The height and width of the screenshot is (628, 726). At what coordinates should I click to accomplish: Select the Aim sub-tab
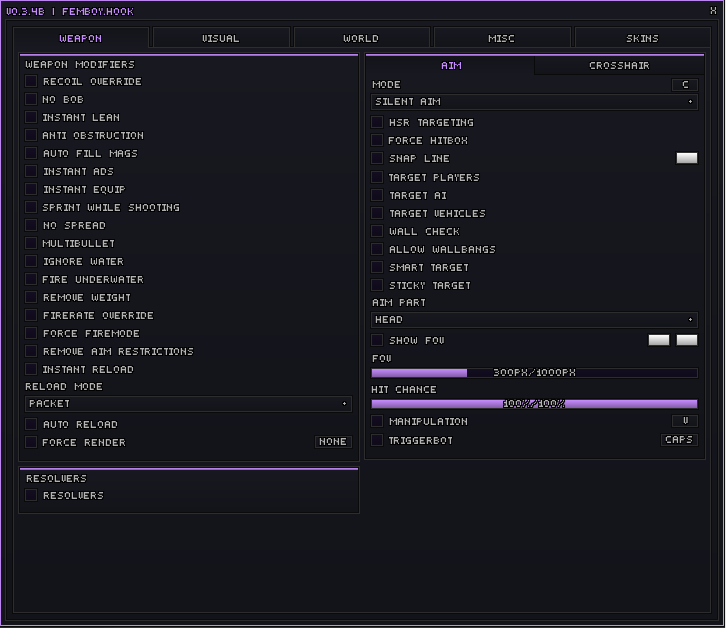[451, 65]
